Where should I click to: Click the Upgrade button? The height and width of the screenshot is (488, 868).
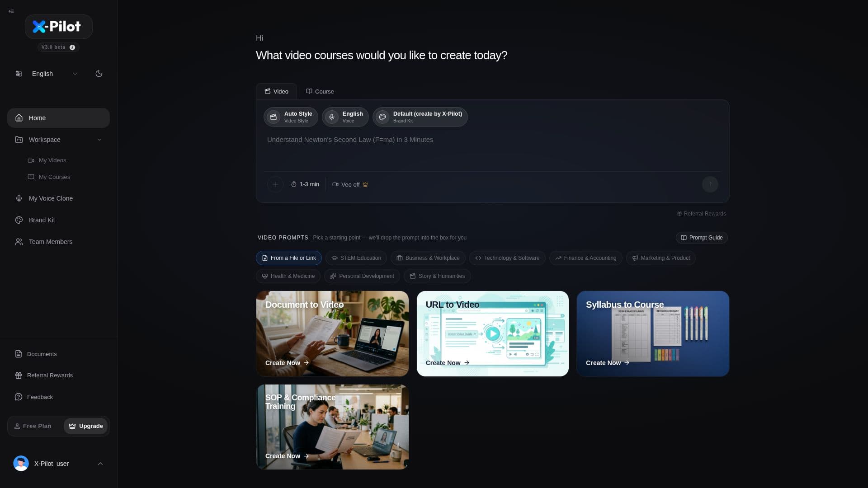86,426
